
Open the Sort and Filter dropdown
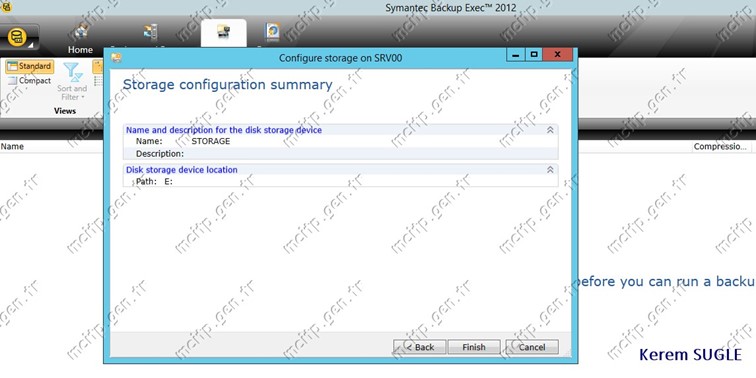click(72, 82)
